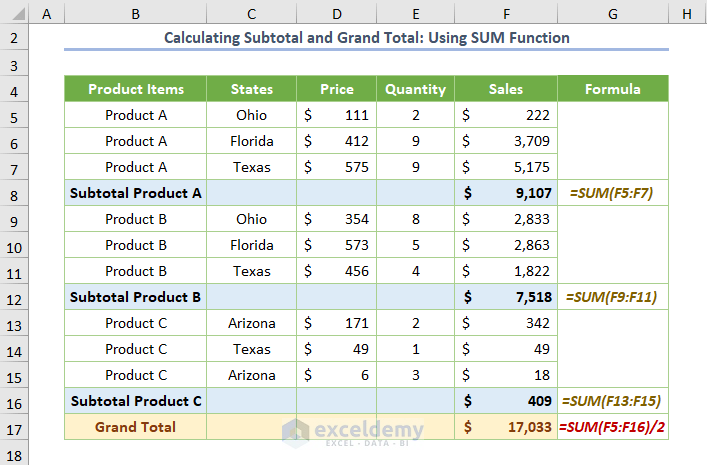
Task: Select the Quantity header cell
Action: point(415,89)
